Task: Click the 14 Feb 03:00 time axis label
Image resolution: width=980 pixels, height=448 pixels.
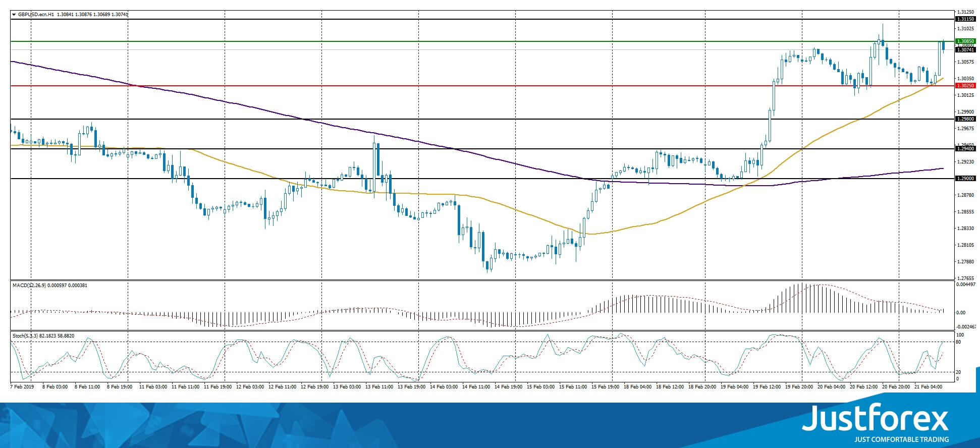Action: click(x=444, y=387)
